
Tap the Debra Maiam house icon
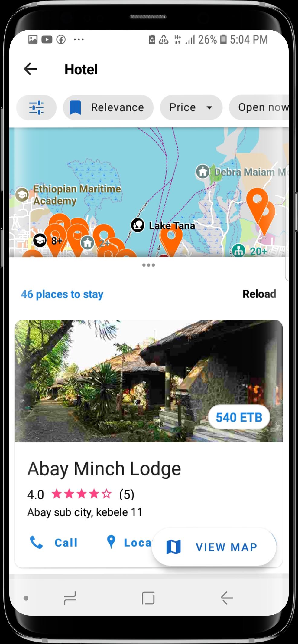pos(202,172)
